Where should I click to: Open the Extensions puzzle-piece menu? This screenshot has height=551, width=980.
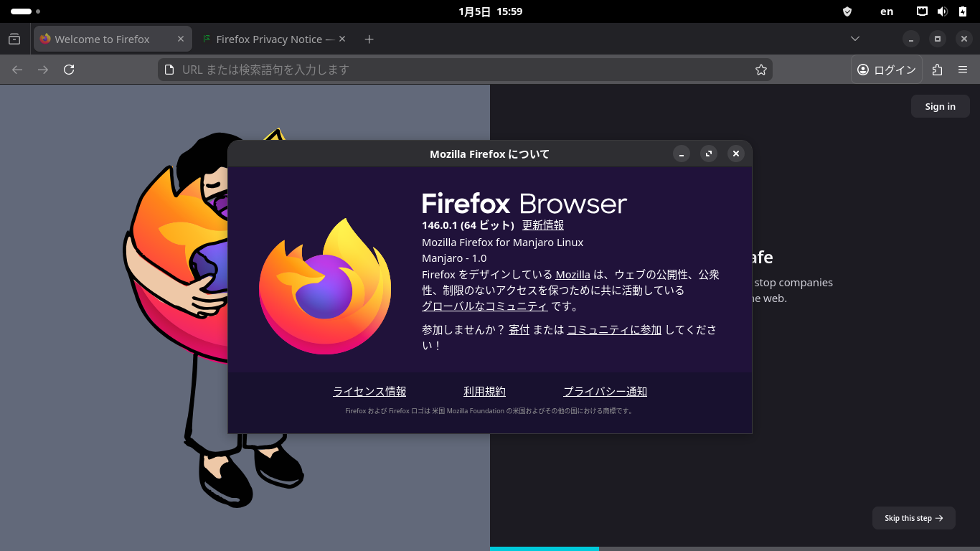[937, 70]
